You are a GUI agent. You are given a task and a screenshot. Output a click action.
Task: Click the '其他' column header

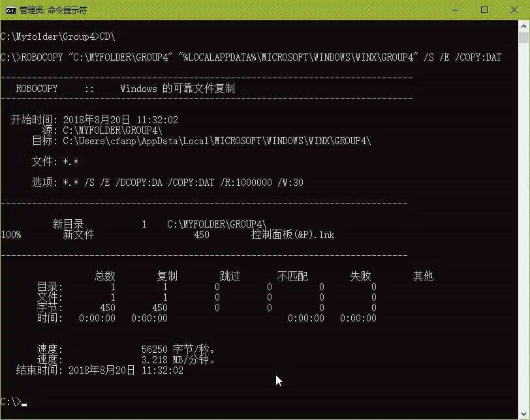423,276
